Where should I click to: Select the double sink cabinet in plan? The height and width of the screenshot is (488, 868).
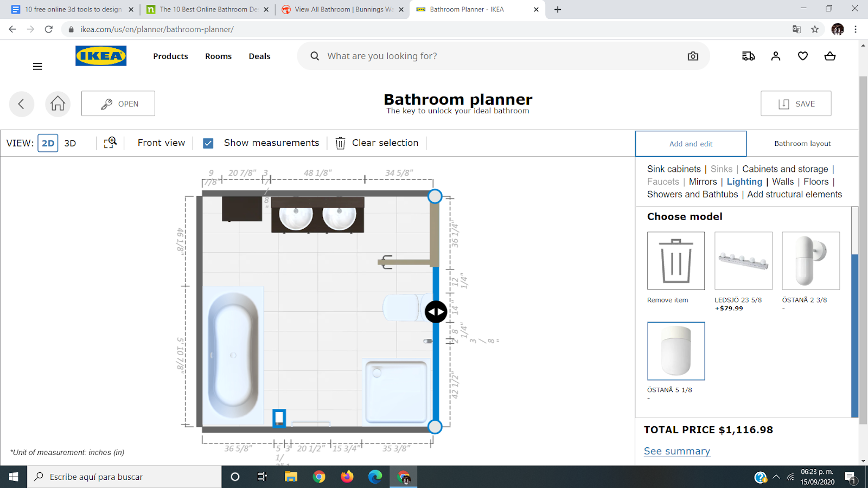point(317,215)
